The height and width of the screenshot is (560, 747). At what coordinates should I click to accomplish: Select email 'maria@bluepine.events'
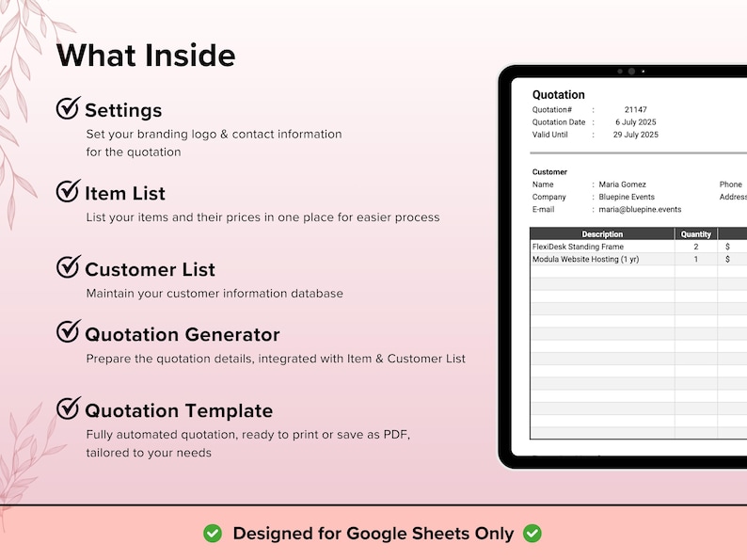640,209
